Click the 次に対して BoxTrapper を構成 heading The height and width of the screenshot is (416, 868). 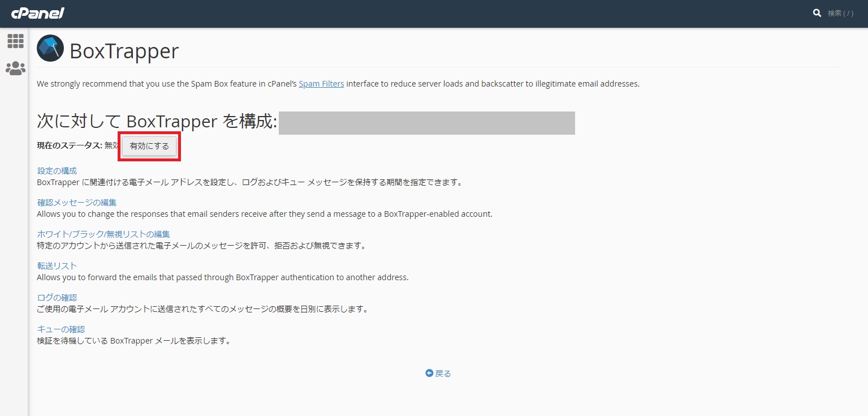click(157, 122)
